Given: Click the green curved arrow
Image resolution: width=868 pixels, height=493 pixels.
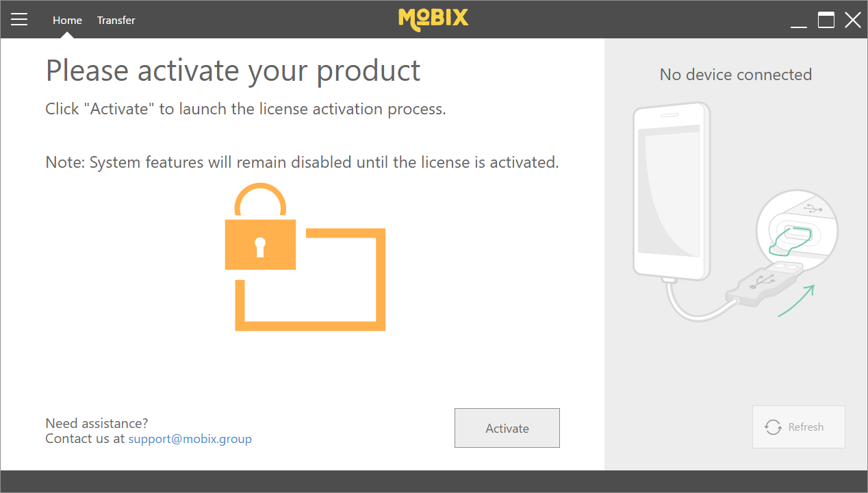Looking at the screenshot, I should pyautogui.click(x=796, y=300).
